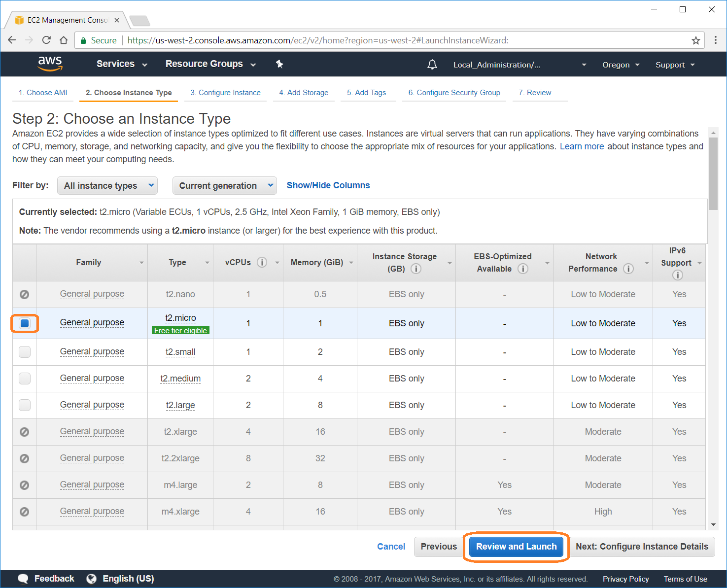The width and height of the screenshot is (727, 588).
Task: Cancel the launch wizard
Action: 391,547
